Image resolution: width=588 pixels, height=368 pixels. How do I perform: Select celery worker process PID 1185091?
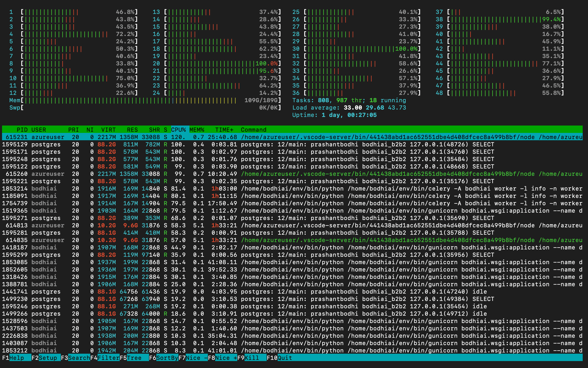[292, 196]
